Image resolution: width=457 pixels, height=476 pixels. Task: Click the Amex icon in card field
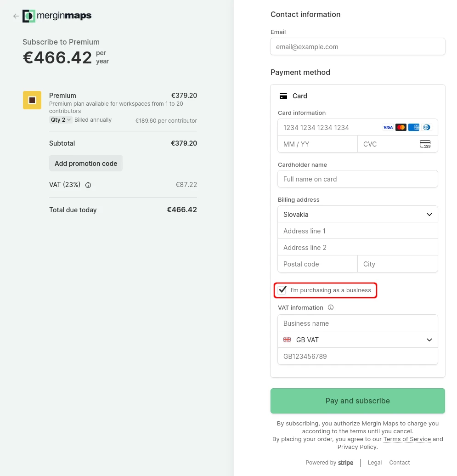coord(414,127)
